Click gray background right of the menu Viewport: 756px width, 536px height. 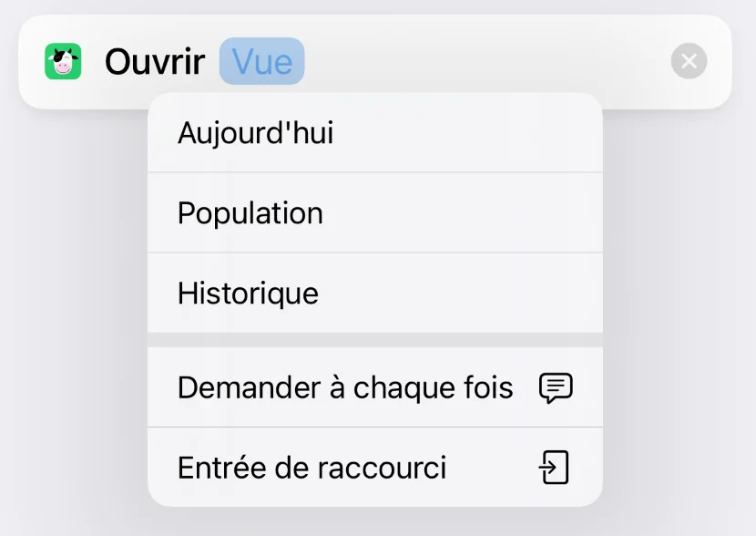click(x=679, y=301)
